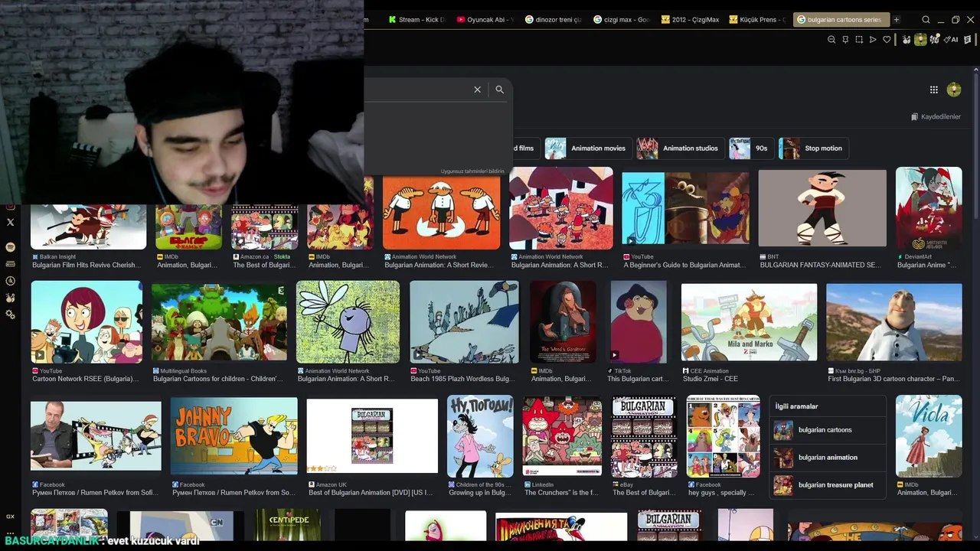Open 'The Crunchers' LinkedIn image result
The width and height of the screenshot is (980, 551).
click(x=562, y=435)
